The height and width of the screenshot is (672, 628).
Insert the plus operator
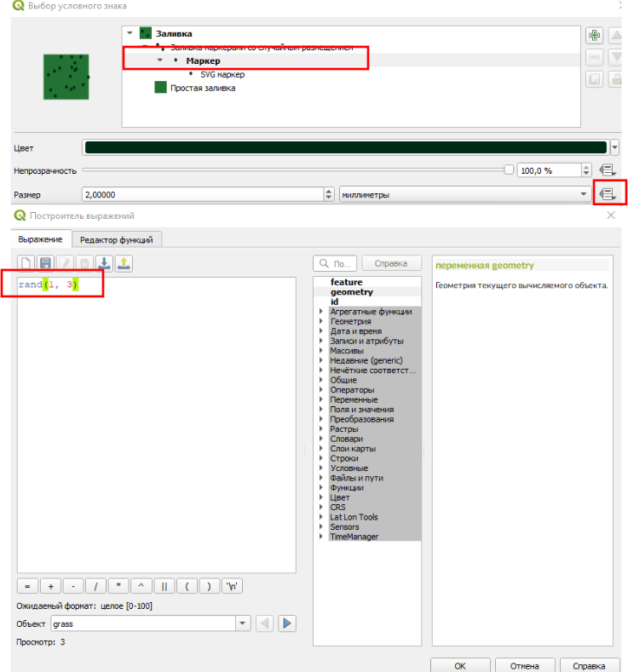point(50,586)
